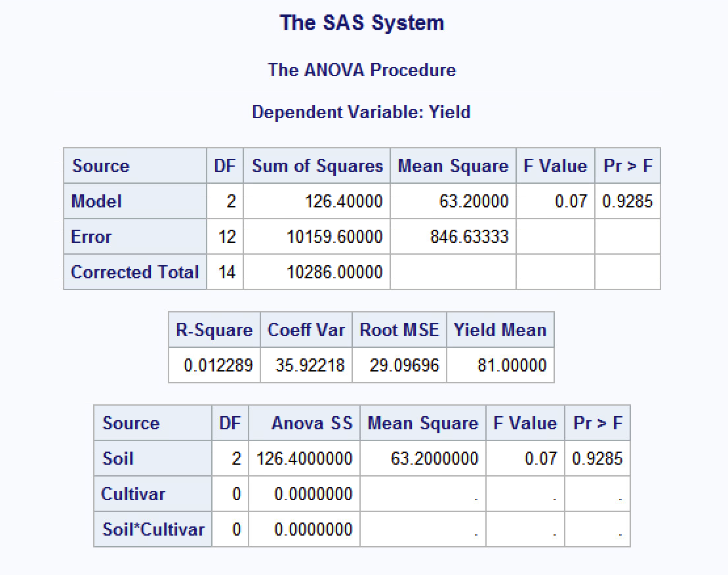Select the "Coeff Var" column header

coord(306,330)
